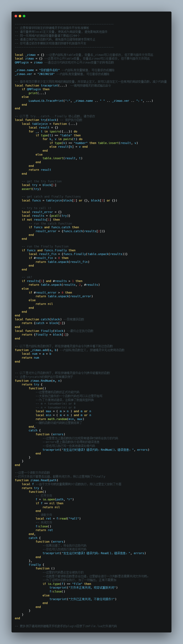Click 'function _zimao.add(a, b)' line
The image size is (183, 644).
[36, 350]
